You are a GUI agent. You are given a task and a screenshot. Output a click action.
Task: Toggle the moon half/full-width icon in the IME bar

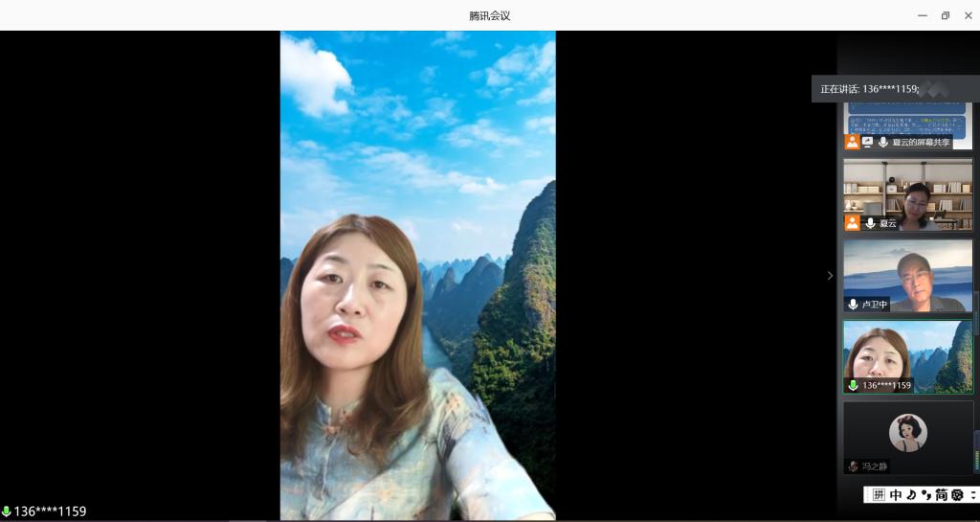[911, 495]
